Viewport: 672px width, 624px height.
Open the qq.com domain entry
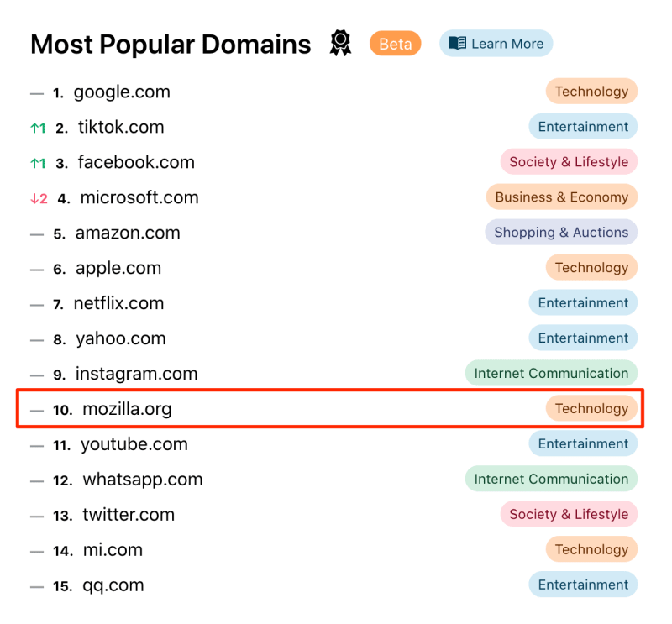pos(113,585)
